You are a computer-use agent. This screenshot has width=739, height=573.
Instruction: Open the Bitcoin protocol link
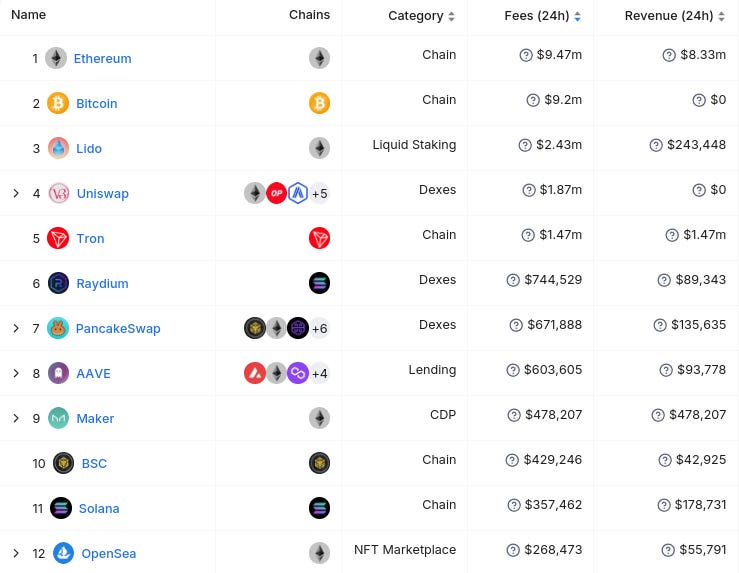tap(97, 103)
